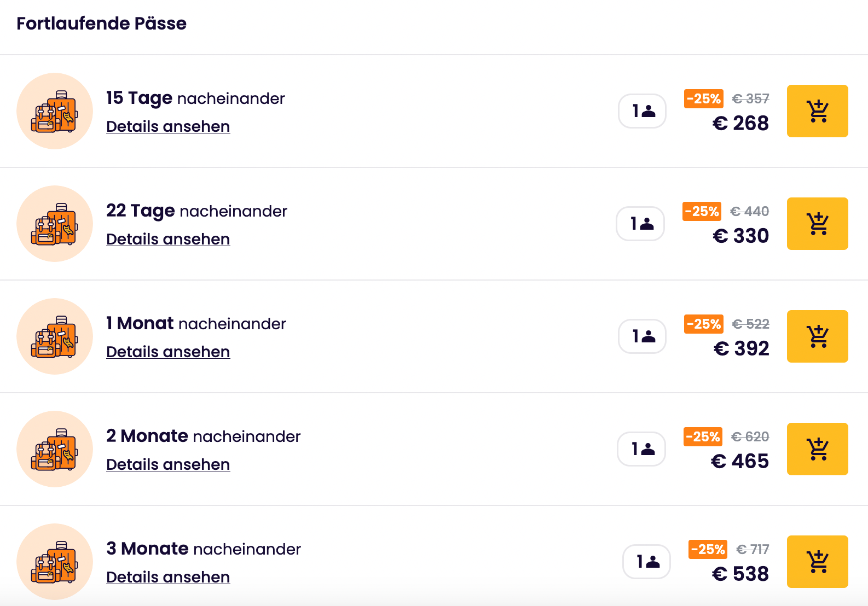Click the luggage icon for 3 Monate

[x=55, y=562]
